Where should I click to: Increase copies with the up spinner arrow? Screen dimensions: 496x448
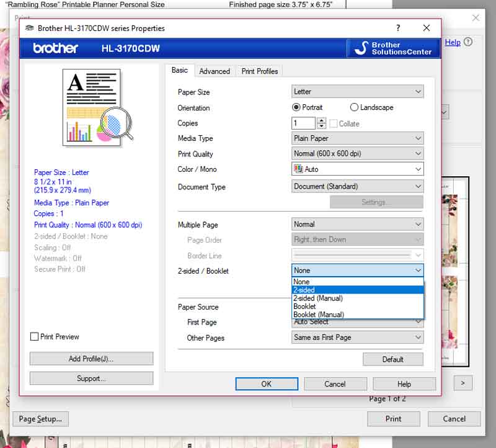click(x=321, y=120)
